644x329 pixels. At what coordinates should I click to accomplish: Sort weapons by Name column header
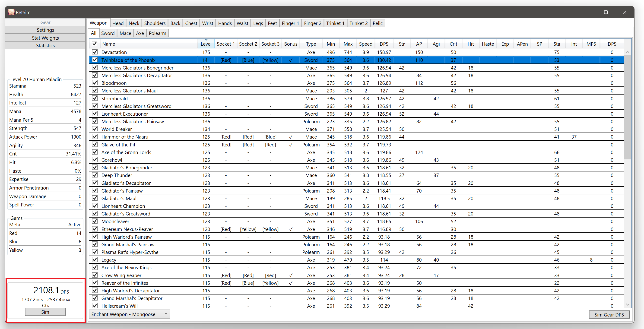tap(149, 44)
